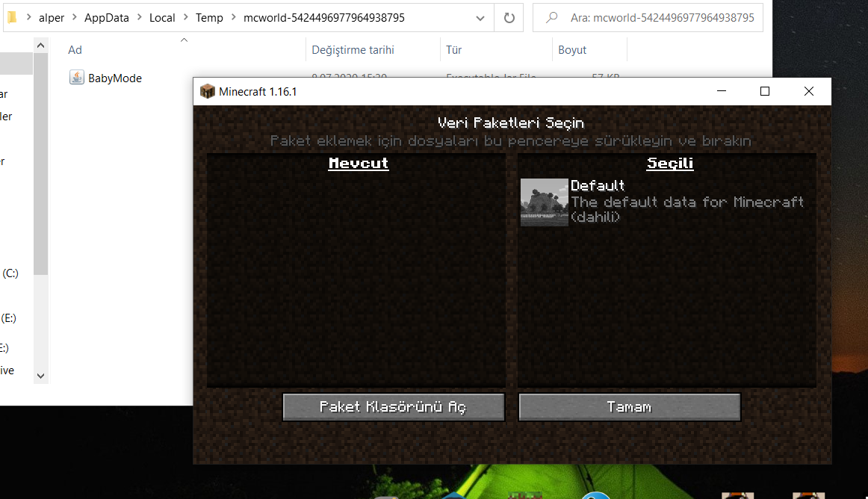Go to the alper breadcrumb folder

[x=52, y=18]
